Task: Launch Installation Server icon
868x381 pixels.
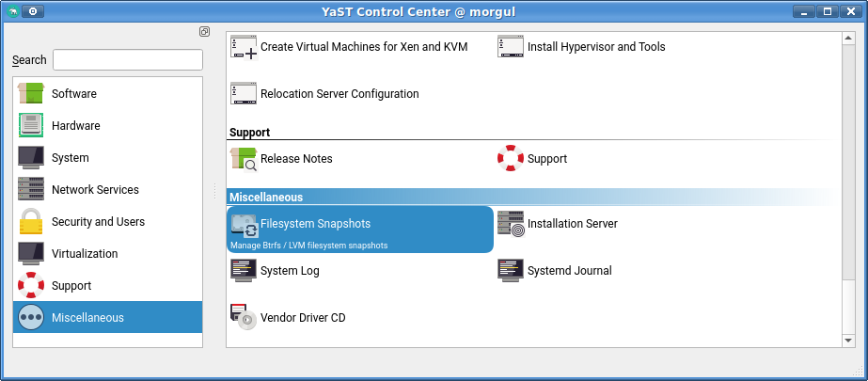Action: (511, 224)
